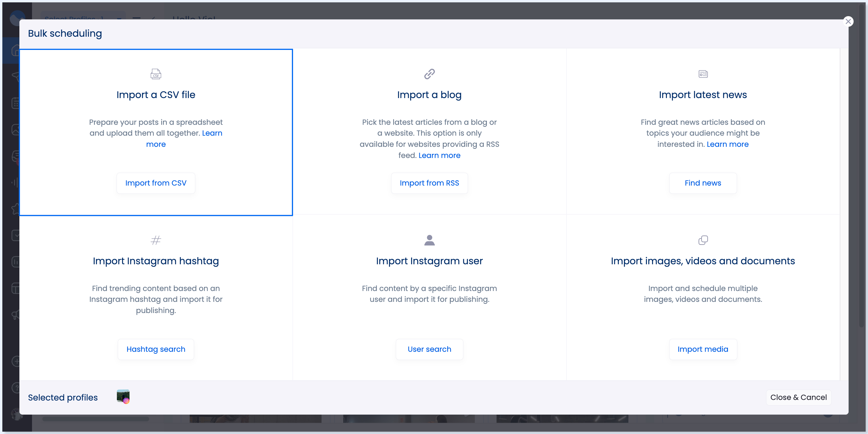Image resolution: width=868 pixels, height=434 pixels.
Task: Open Learn more link under latest news
Action: 727,144
